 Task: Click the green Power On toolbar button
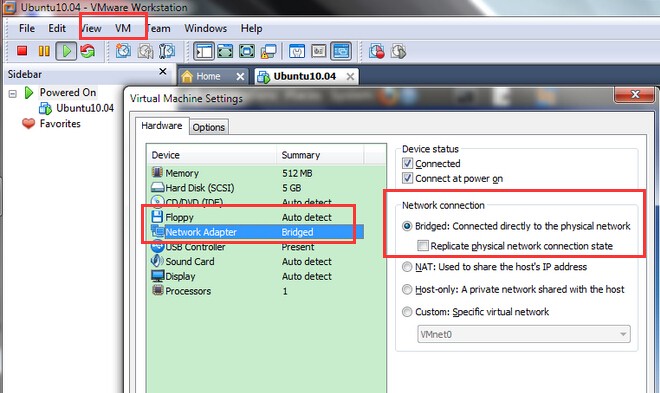[66, 51]
